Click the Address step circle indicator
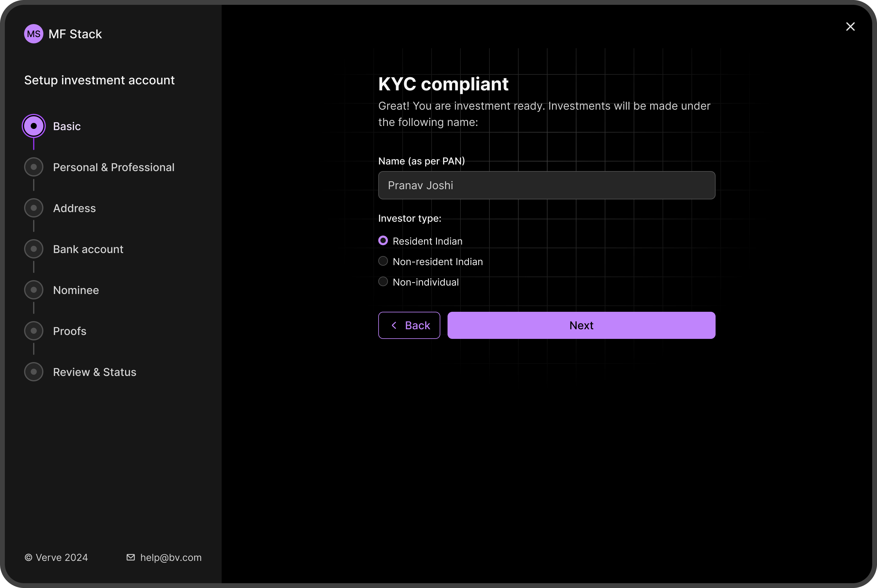Screen dimensions: 877x588 click(x=33, y=208)
